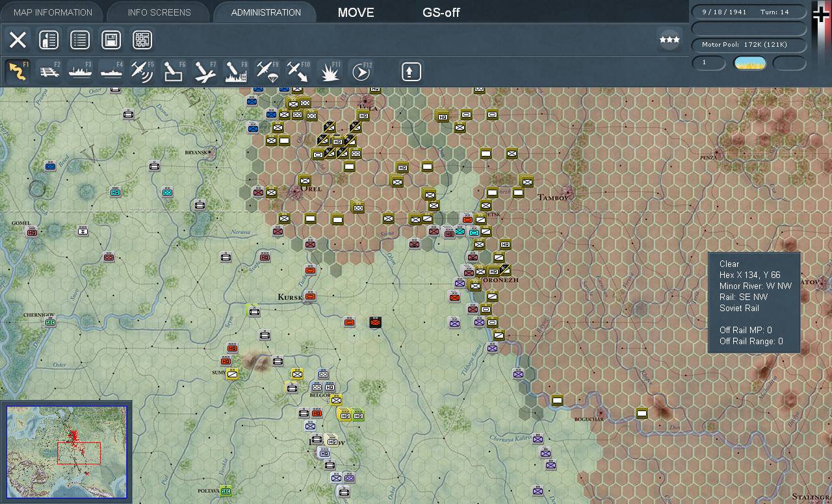Open the preferences icon with person and list

pyautogui.click(x=49, y=40)
